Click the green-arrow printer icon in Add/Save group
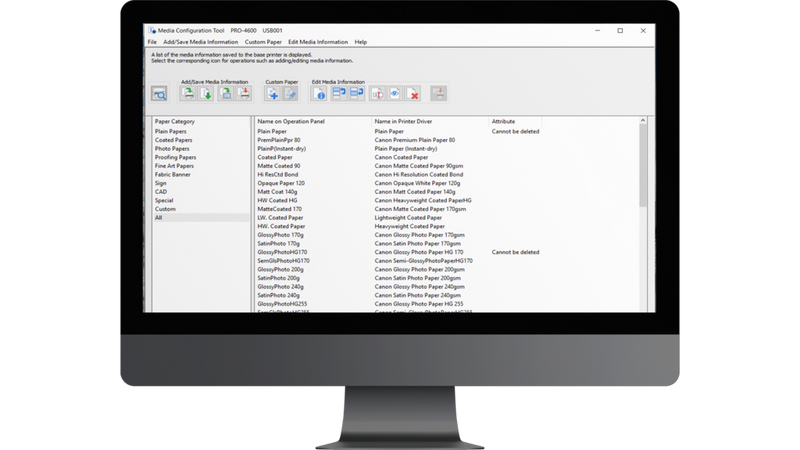The height and width of the screenshot is (450, 800). click(188, 93)
